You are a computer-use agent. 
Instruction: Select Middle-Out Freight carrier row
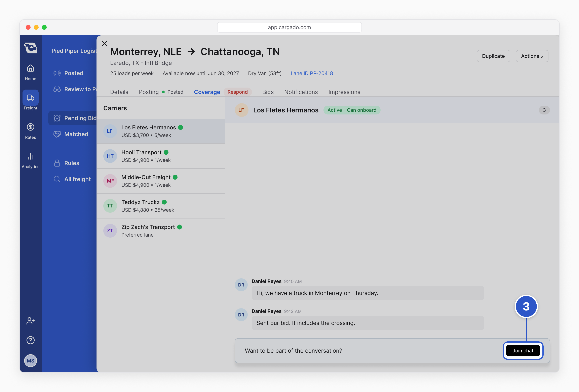point(161,181)
